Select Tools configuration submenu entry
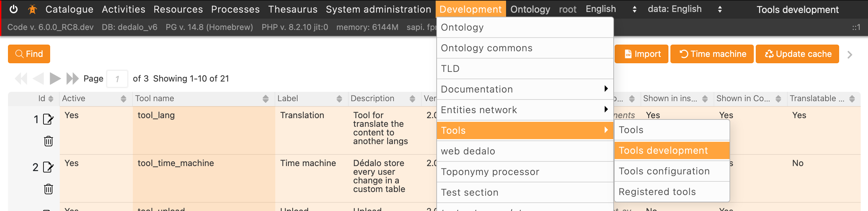This screenshot has height=211, width=868. (672, 171)
